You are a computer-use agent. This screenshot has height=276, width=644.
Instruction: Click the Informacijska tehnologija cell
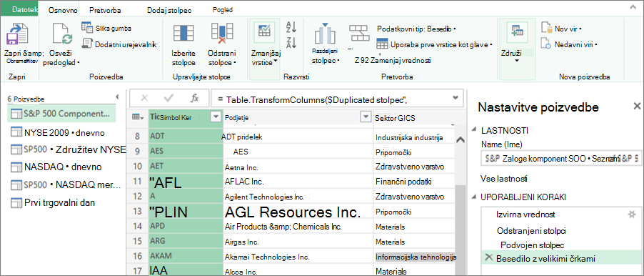(x=415, y=257)
